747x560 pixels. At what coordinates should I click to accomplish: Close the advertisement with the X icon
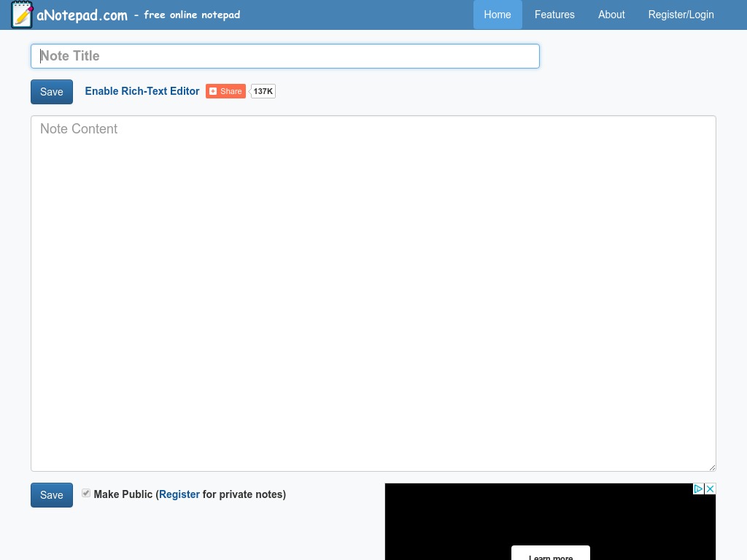(x=710, y=489)
